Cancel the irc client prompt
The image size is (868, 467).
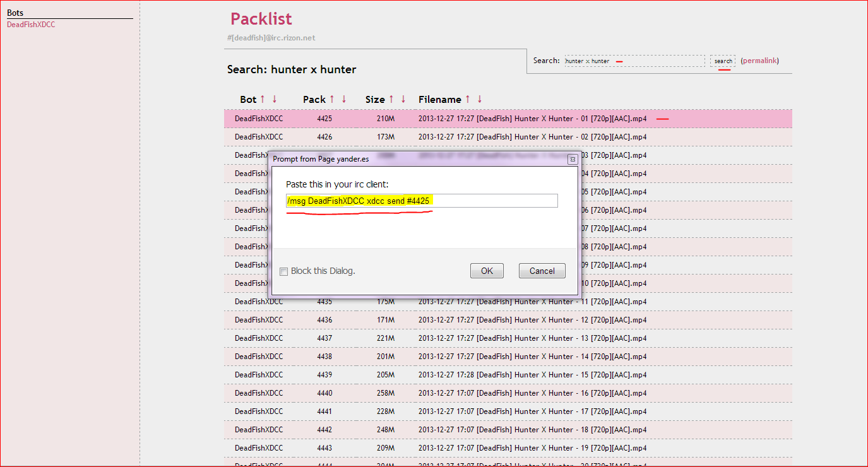(x=542, y=271)
